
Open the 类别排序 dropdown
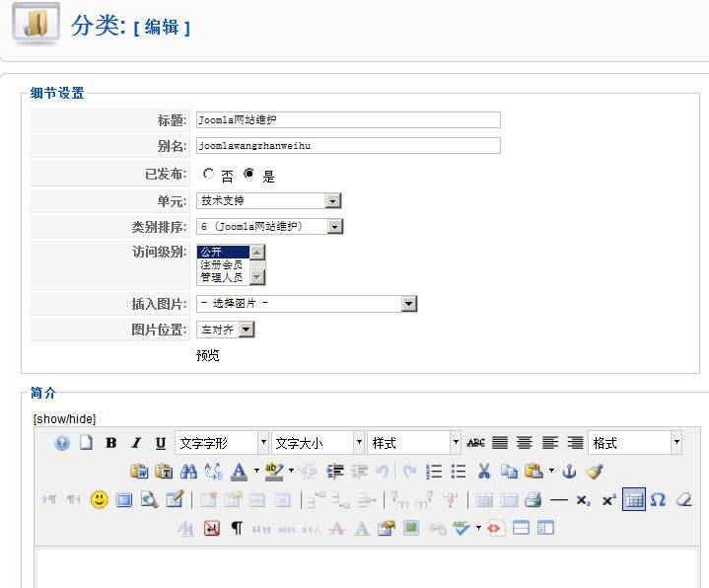pyautogui.click(x=270, y=226)
